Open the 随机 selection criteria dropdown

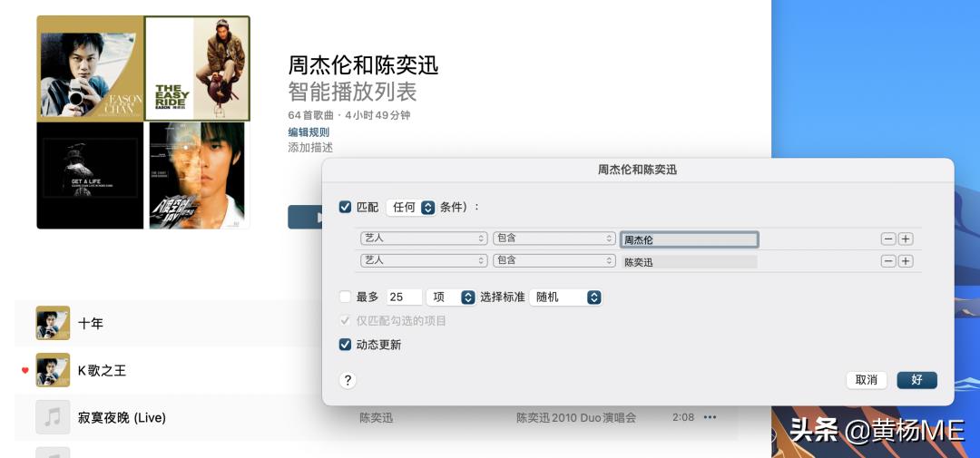pos(565,297)
